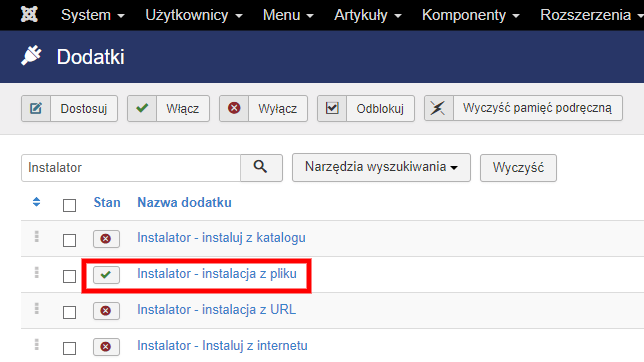Click the Włącz button label

183,108
